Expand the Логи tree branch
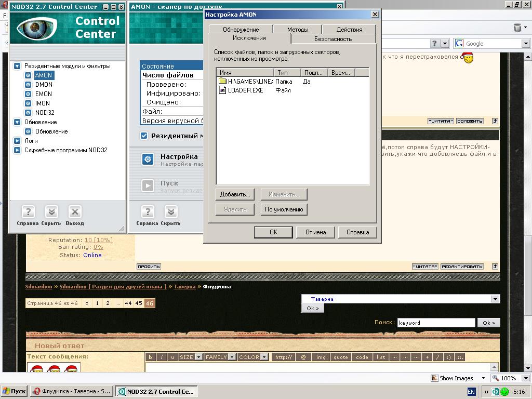Viewport: 532px width, 399px height. click(17, 140)
